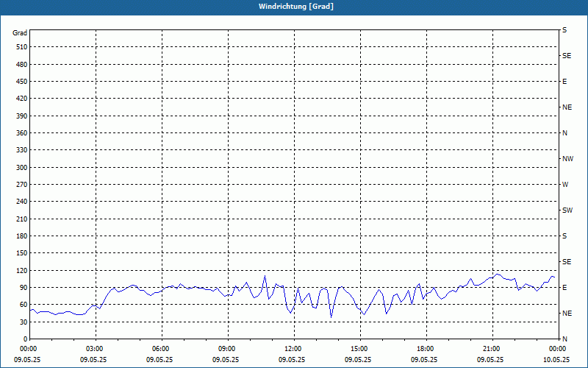Screen dimensions: 588x368
Task: Select the S compass label at 180 gridline
Action: click(x=564, y=236)
